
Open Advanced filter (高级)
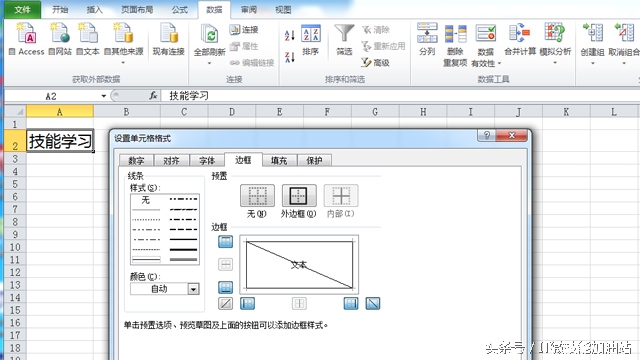tap(376, 62)
